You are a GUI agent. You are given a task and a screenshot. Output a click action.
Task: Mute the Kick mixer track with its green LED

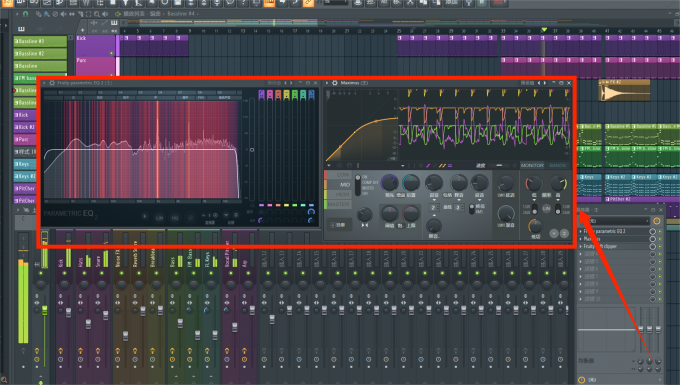tap(65, 273)
